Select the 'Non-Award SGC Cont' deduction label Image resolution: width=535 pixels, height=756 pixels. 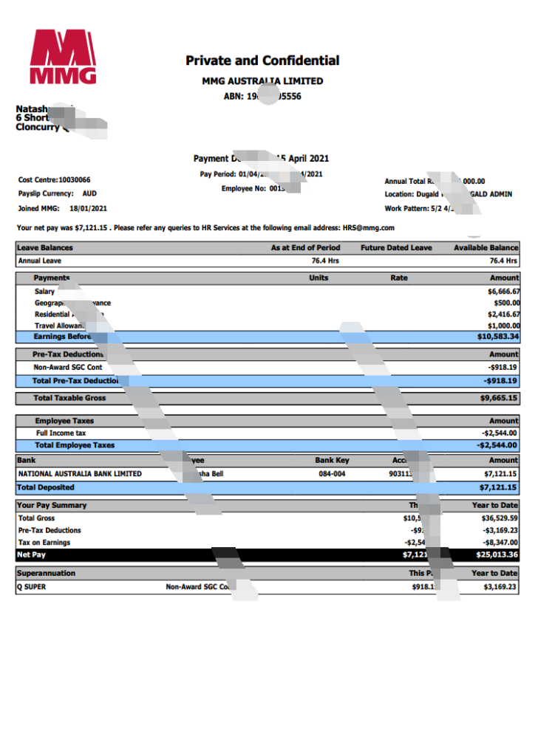coord(68,368)
